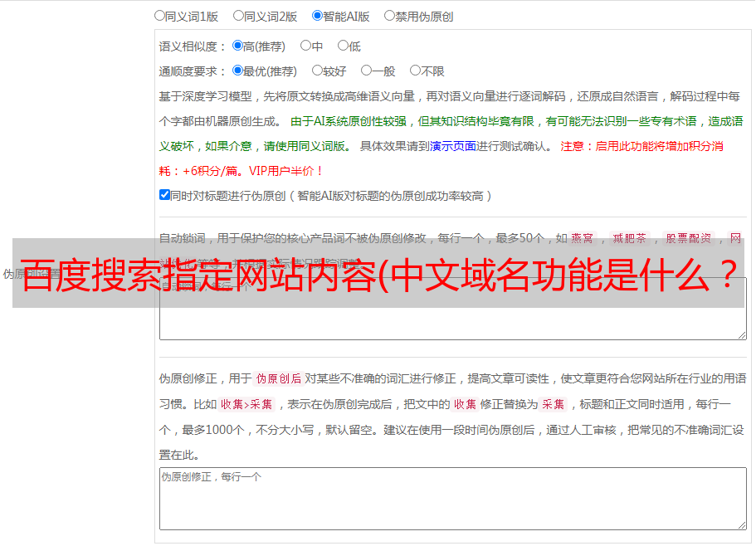This screenshot has height=546, width=756.
Task: Click the 股票配资 example tag
Action: [689, 238]
